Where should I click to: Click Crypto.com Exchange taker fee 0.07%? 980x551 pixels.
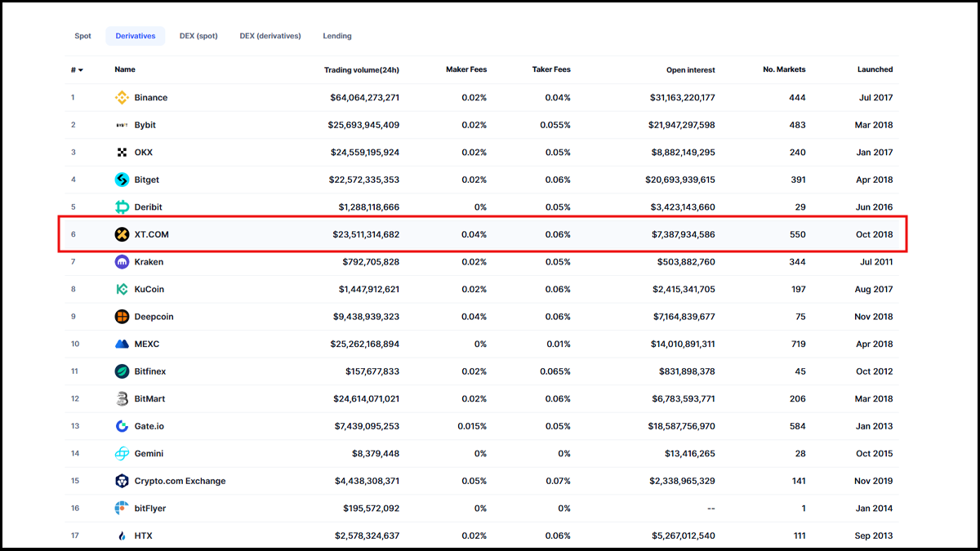pos(558,481)
